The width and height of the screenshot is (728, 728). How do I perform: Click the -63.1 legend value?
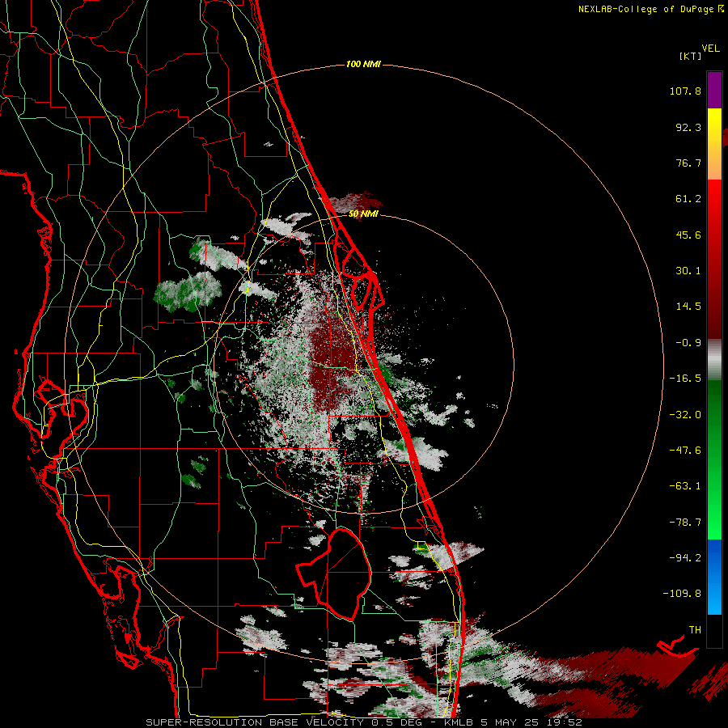tap(685, 486)
